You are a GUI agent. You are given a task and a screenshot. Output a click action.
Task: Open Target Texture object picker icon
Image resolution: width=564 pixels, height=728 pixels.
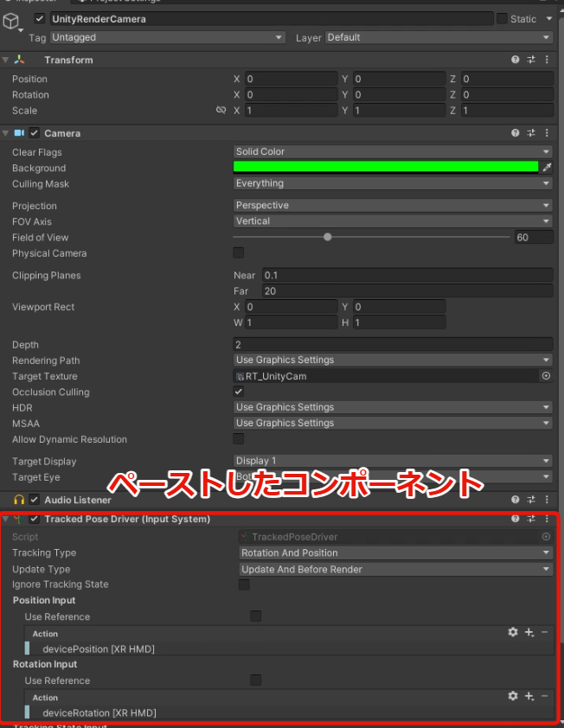546,376
